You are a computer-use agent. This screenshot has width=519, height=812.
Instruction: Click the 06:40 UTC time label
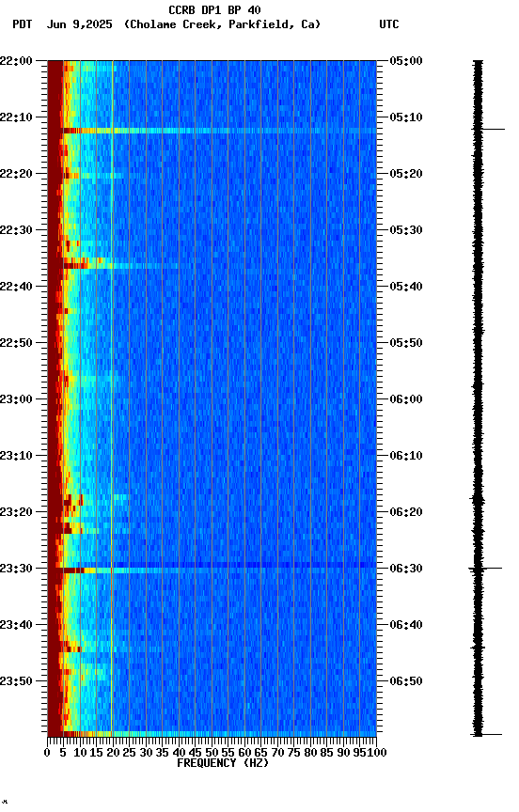406,626
